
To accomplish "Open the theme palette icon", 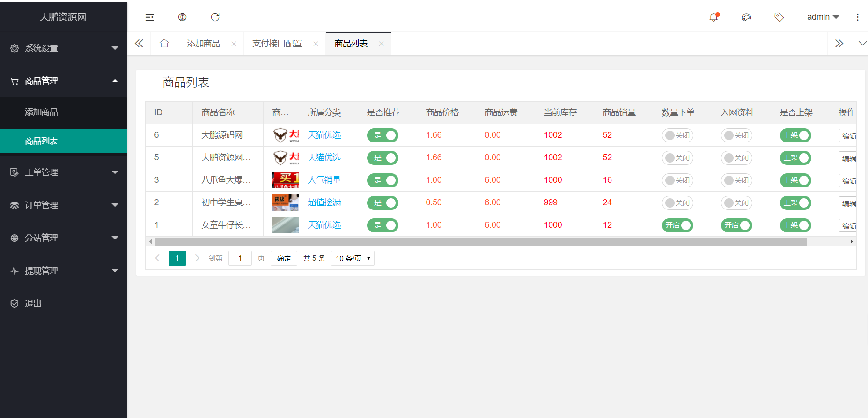I will coord(746,17).
